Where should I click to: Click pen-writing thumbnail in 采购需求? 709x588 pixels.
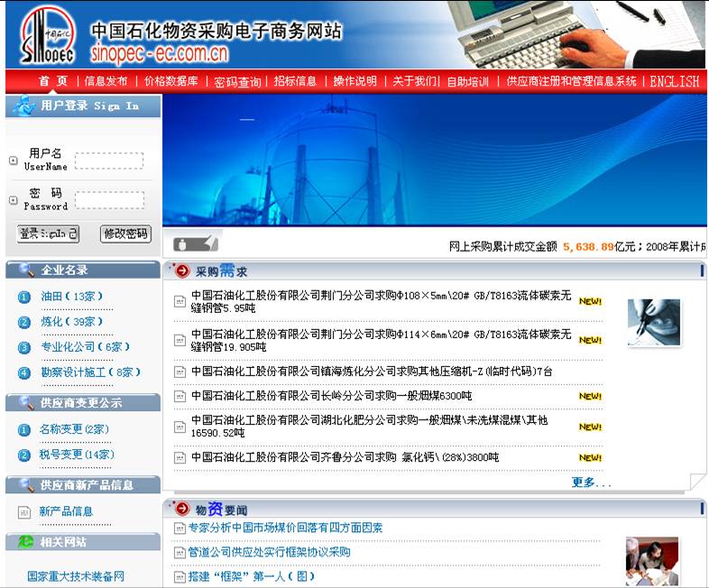[654, 323]
